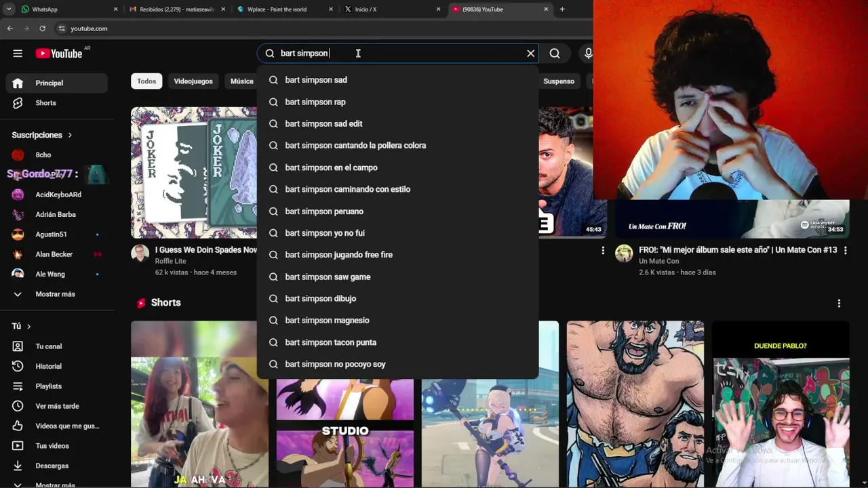Open the YouTube hamburger guide menu
This screenshot has height=488, width=868.
(18, 54)
